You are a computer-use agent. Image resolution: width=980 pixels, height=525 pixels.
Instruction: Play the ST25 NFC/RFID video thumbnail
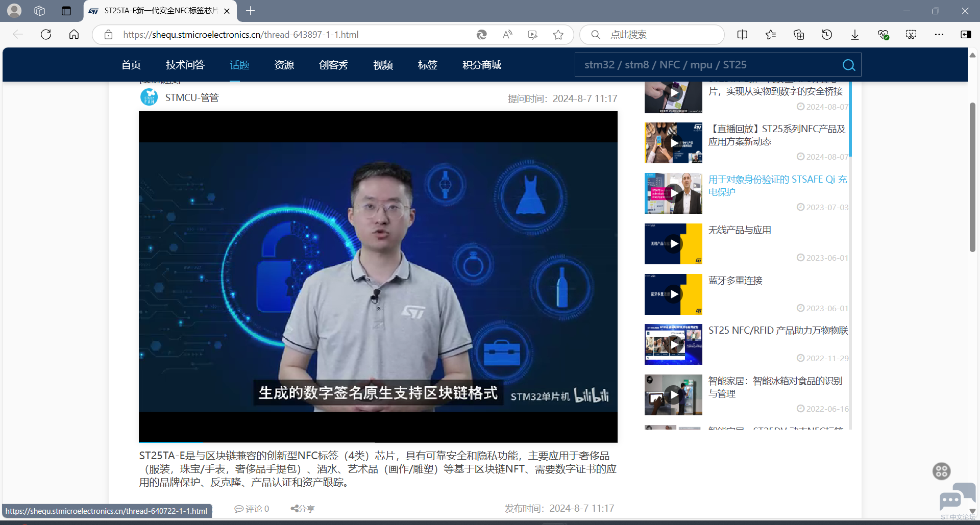[x=673, y=344]
